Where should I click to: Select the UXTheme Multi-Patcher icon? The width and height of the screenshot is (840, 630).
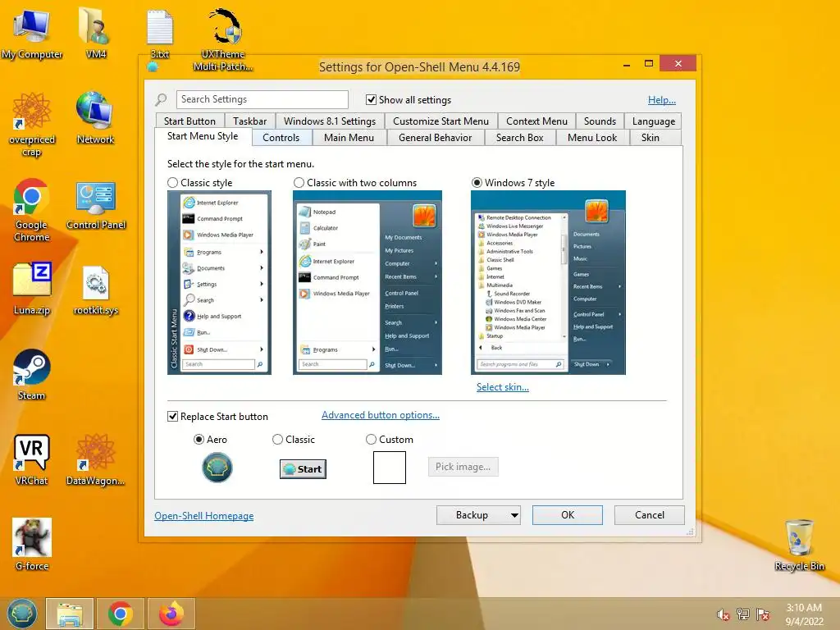pyautogui.click(x=223, y=39)
